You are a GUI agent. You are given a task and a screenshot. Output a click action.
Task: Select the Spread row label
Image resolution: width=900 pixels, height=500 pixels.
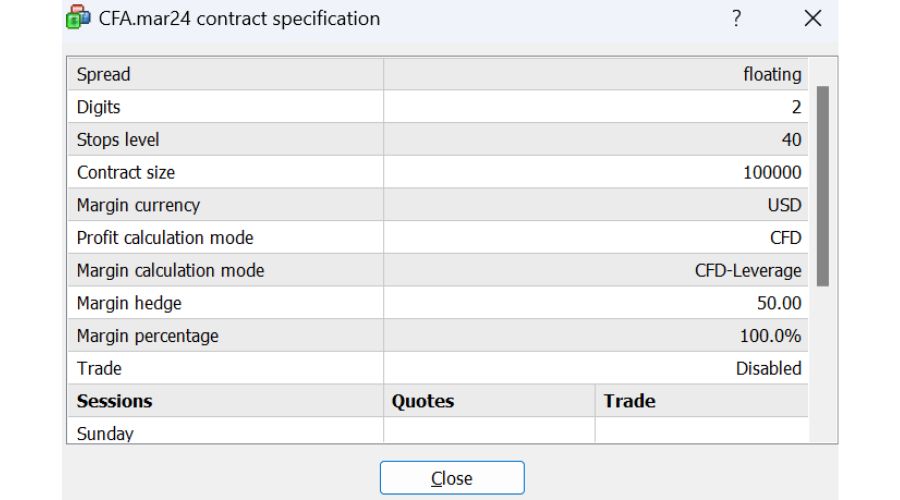point(104,74)
